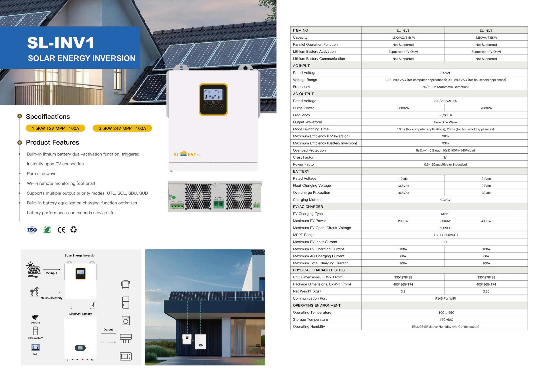Click the Web laptop icon
Image resolution: width=554 pixels, height=392 pixels.
(35, 348)
